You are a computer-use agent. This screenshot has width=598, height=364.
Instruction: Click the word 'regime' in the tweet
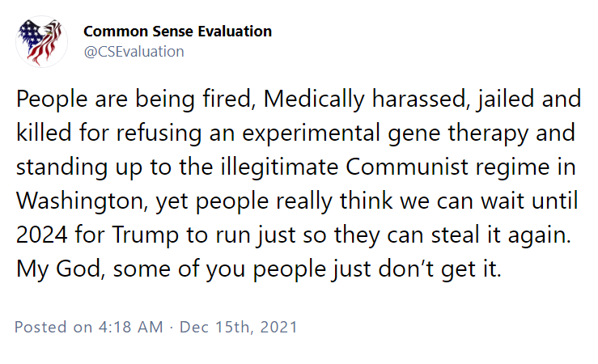512,167
